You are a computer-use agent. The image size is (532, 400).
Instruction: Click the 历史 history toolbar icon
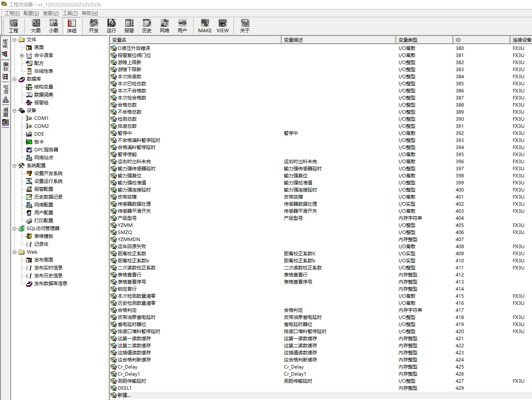(147, 26)
